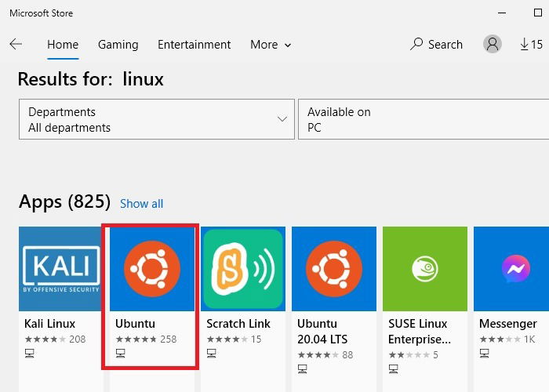Click Show all apps link
The width and height of the screenshot is (549, 392).
click(141, 204)
